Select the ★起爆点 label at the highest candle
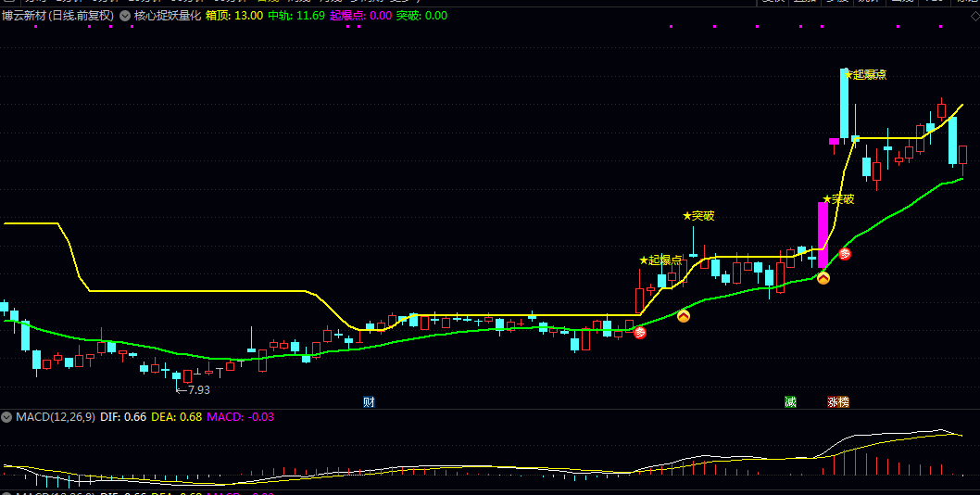 863,75
